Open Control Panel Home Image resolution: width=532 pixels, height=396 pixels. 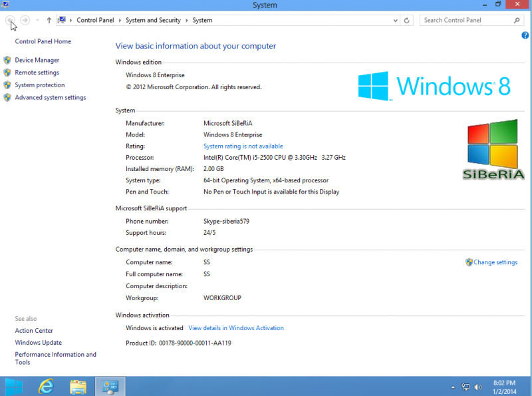[x=43, y=41]
